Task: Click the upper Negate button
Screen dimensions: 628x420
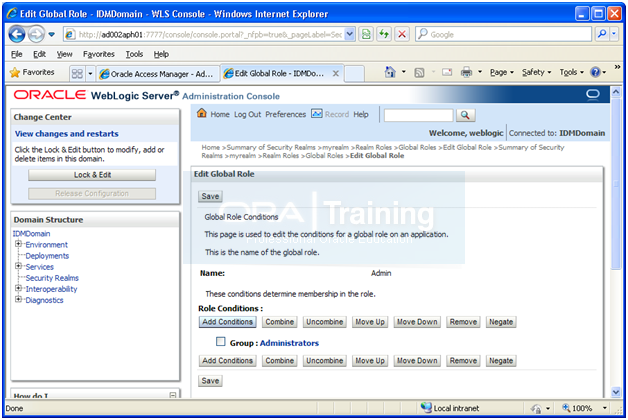Action: pos(501,322)
